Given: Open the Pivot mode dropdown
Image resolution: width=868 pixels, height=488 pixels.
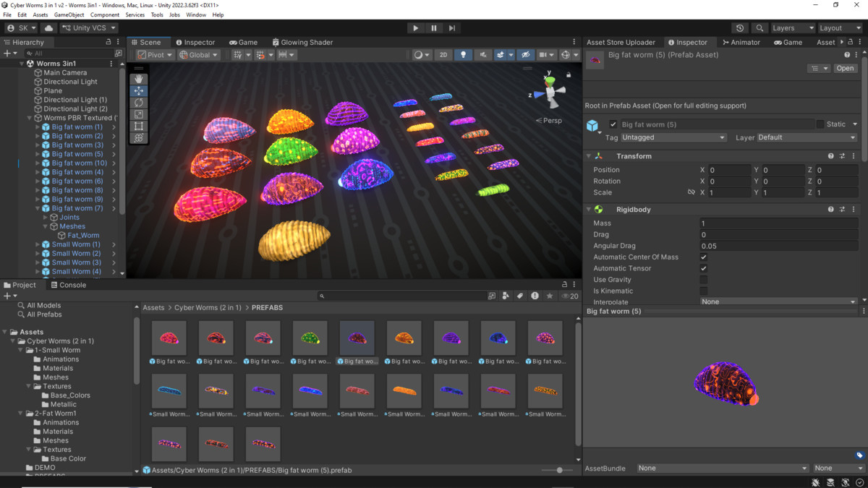Looking at the screenshot, I should (x=156, y=55).
